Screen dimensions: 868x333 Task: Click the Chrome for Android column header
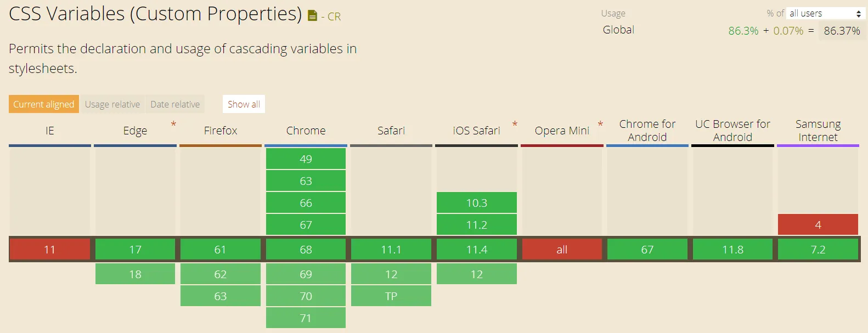click(647, 131)
